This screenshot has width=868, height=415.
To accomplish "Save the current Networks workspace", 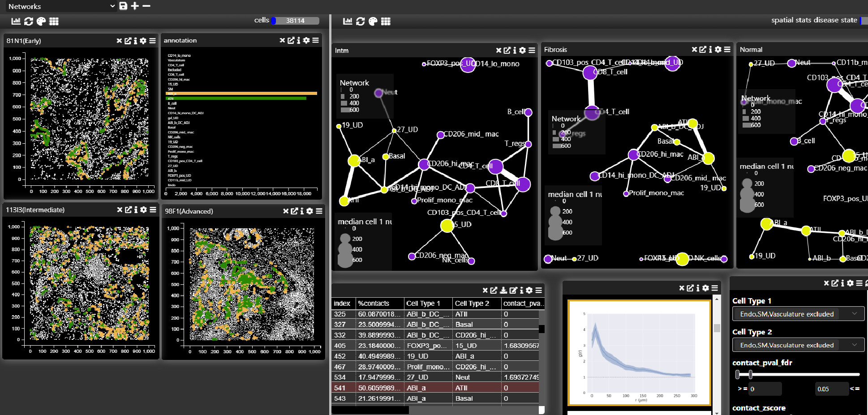I will click(x=122, y=6).
